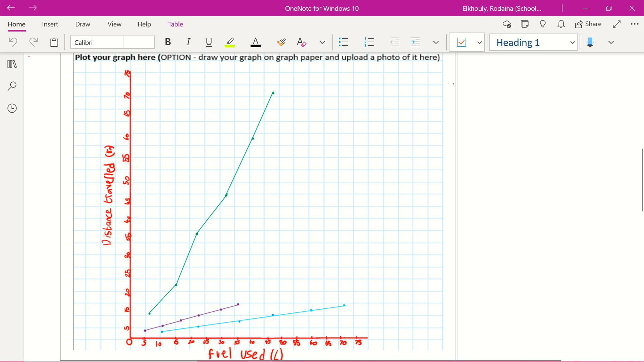Click the font size box
Viewport: 644px width, 362px height.
[x=139, y=43]
